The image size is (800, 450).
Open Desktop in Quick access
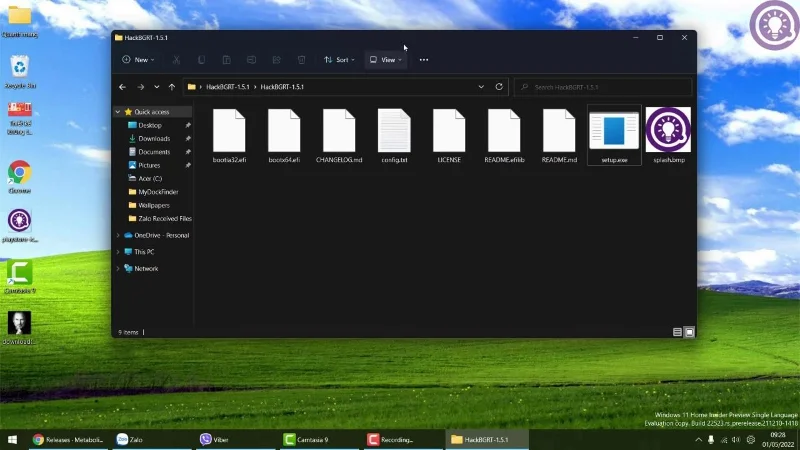tap(150, 125)
